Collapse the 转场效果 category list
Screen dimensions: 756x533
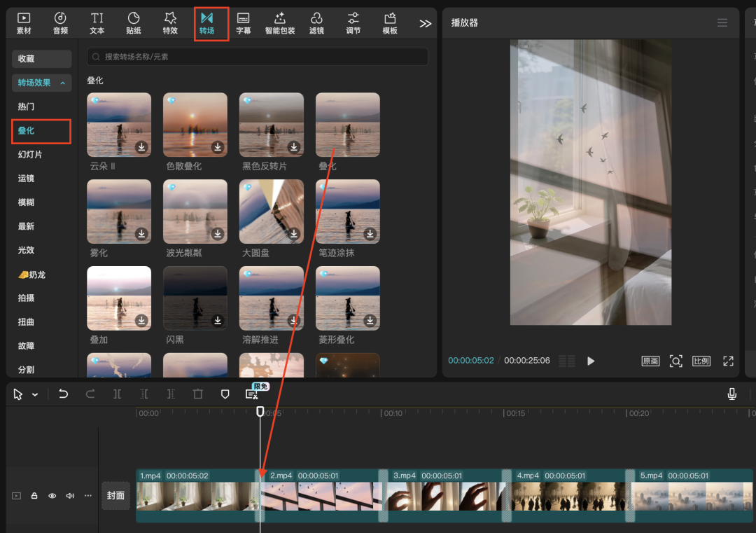point(42,83)
